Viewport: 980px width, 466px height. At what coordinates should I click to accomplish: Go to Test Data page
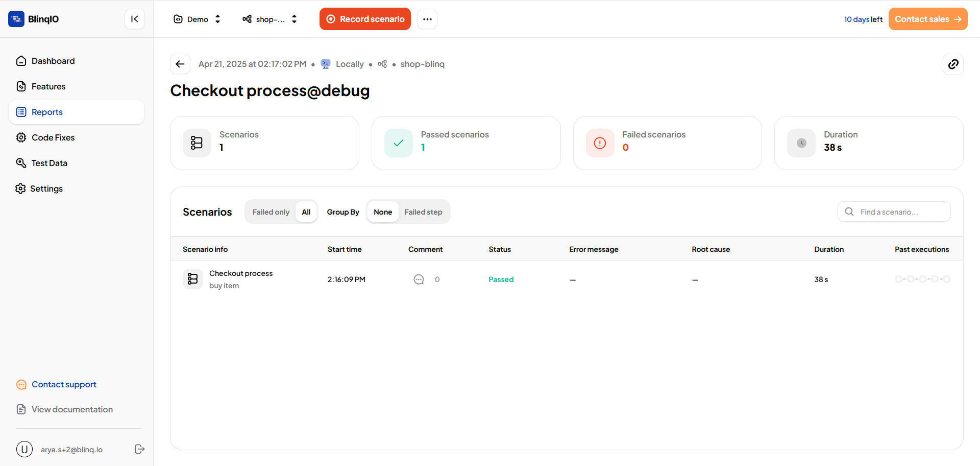tap(49, 163)
